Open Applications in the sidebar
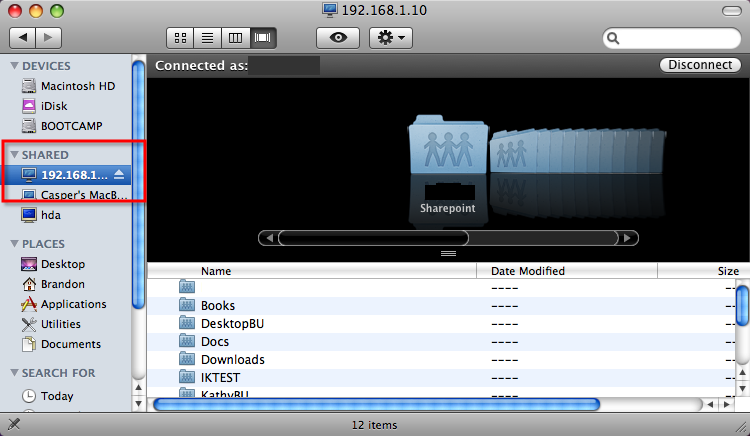This screenshot has height=436, width=750. click(x=64, y=304)
